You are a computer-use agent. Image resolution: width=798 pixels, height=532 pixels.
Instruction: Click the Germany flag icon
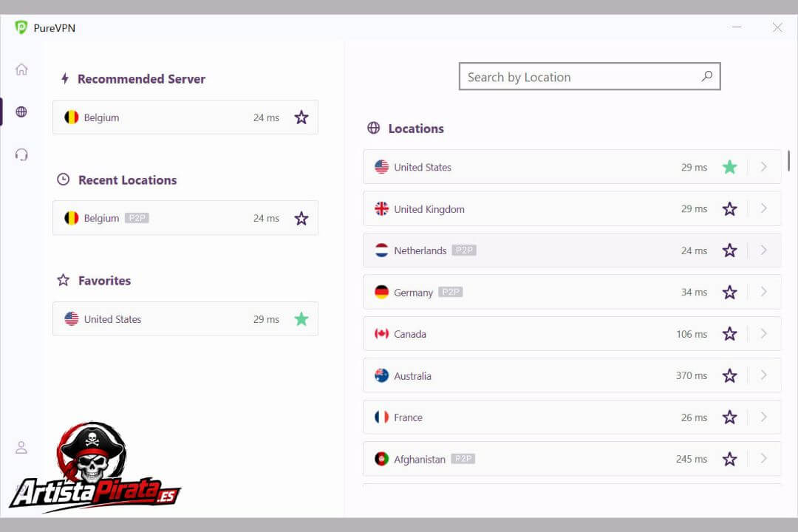[381, 292]
